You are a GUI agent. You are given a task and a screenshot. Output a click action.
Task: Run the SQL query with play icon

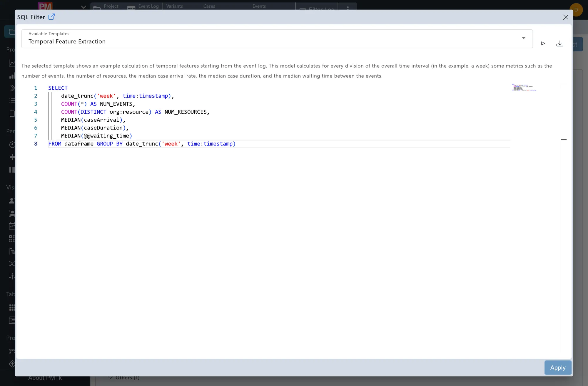point(543,43)
